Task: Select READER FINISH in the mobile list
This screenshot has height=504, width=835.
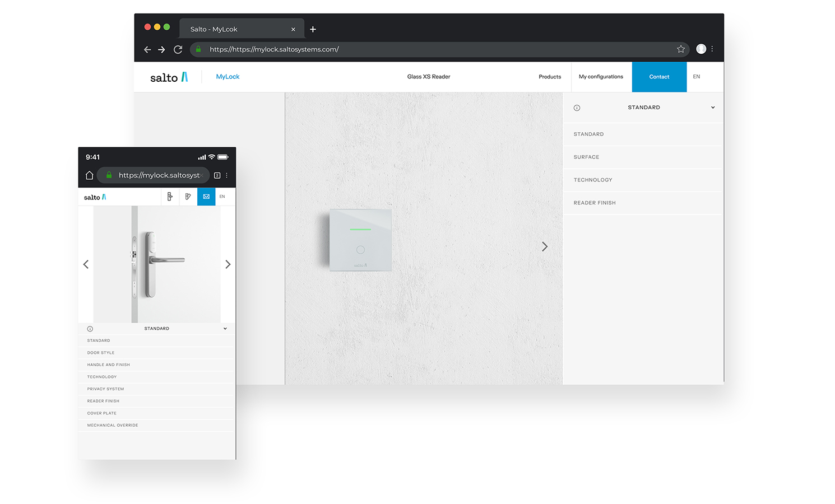Action: pos(156,401)
